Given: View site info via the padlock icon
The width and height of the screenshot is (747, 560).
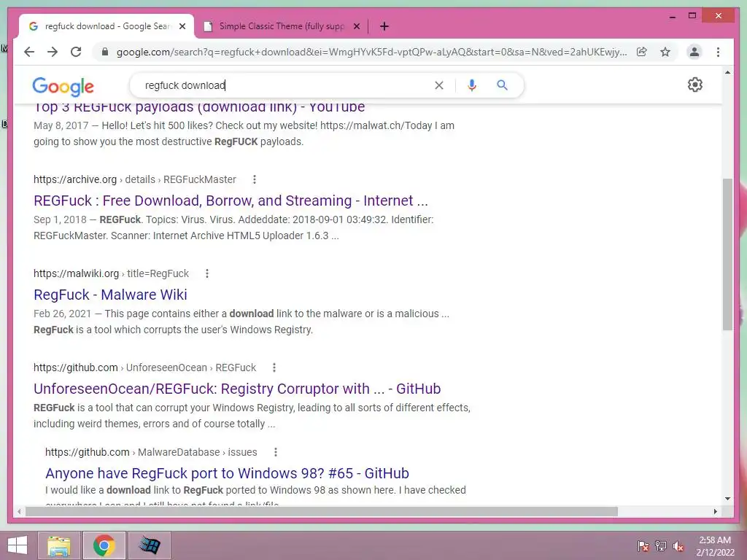Looking at the screenshot, I should coord(105,52).
